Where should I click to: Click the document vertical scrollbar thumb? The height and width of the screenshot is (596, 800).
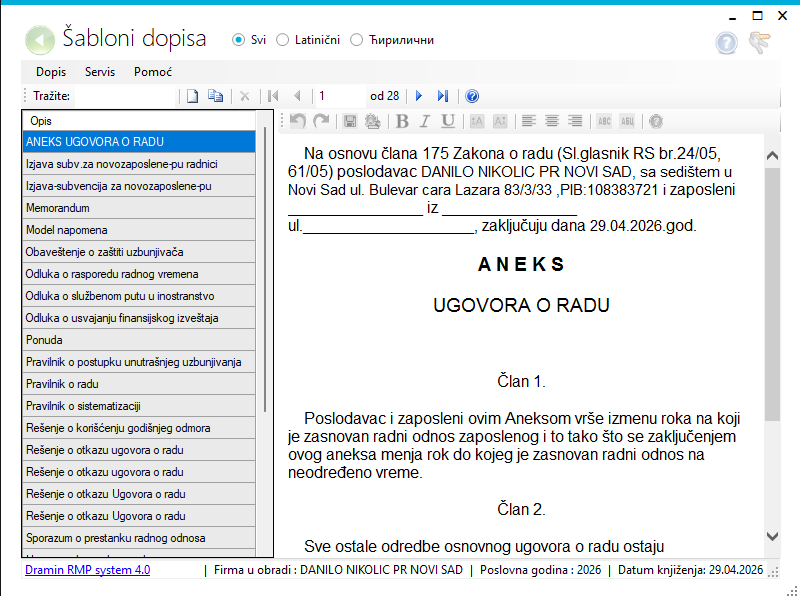click(772, 293)
